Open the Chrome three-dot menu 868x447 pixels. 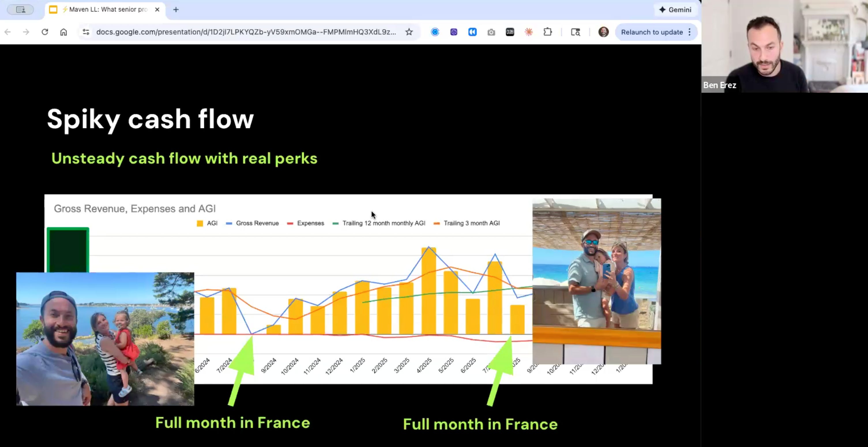tap(689, 32)
